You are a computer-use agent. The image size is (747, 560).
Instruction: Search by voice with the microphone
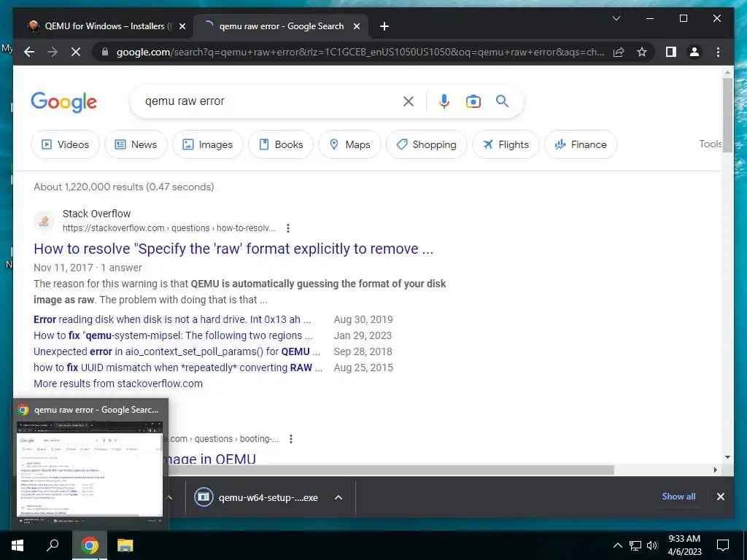[x=444, y=101]
